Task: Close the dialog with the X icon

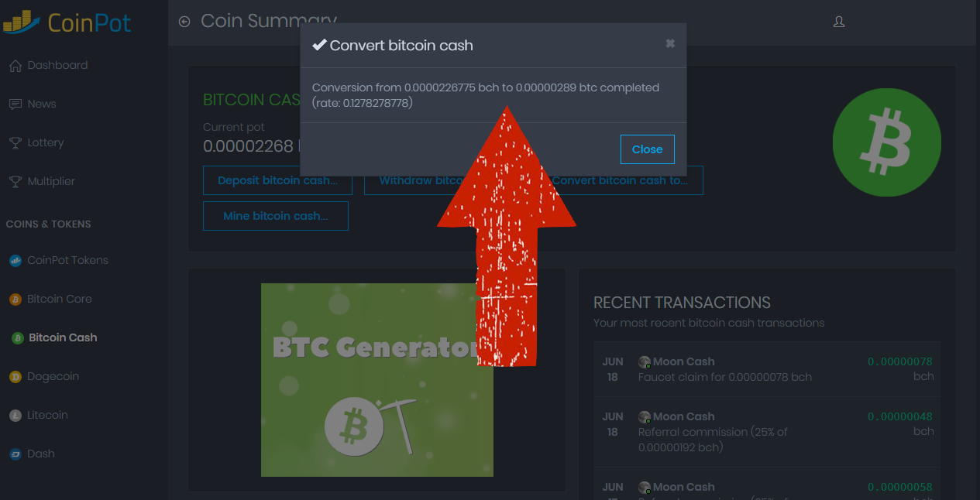Action: tap(670, 44)
